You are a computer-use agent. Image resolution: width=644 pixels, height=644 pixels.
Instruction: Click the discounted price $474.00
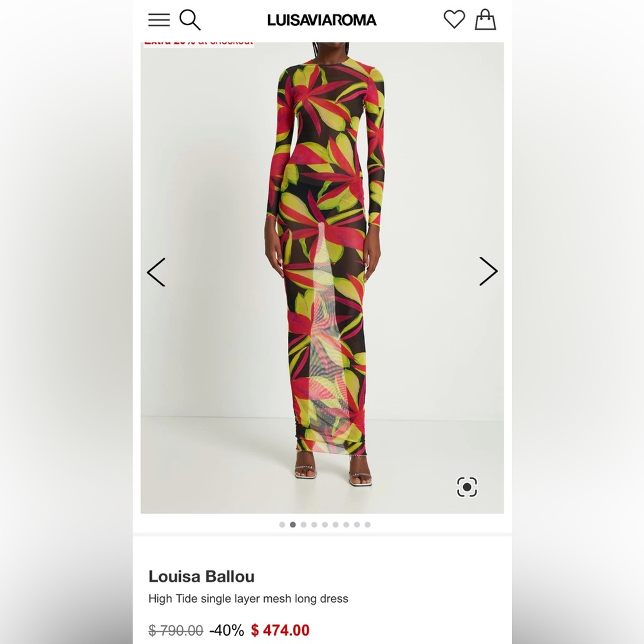coord(279,629)
